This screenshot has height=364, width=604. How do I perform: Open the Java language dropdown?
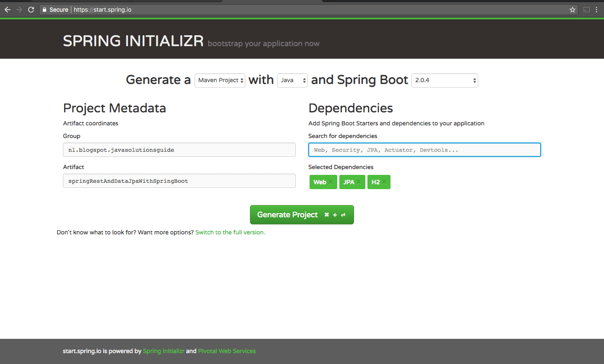tap(292, 80)
